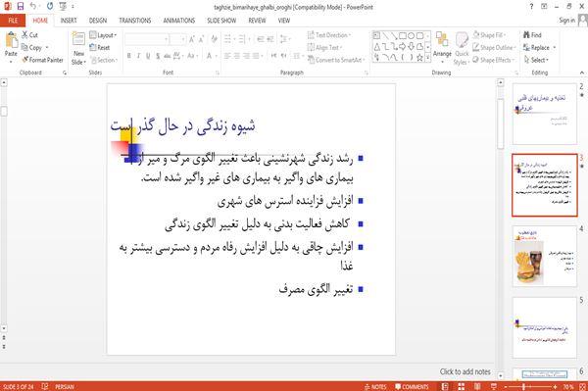This screenshot has height=391, width=588.
Task: Open slide 2 thumbnail
Action: [545, 114]
